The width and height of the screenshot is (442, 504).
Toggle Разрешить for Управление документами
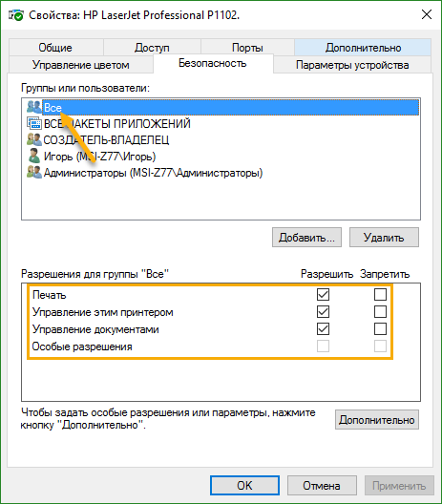[x=323, y=329]
